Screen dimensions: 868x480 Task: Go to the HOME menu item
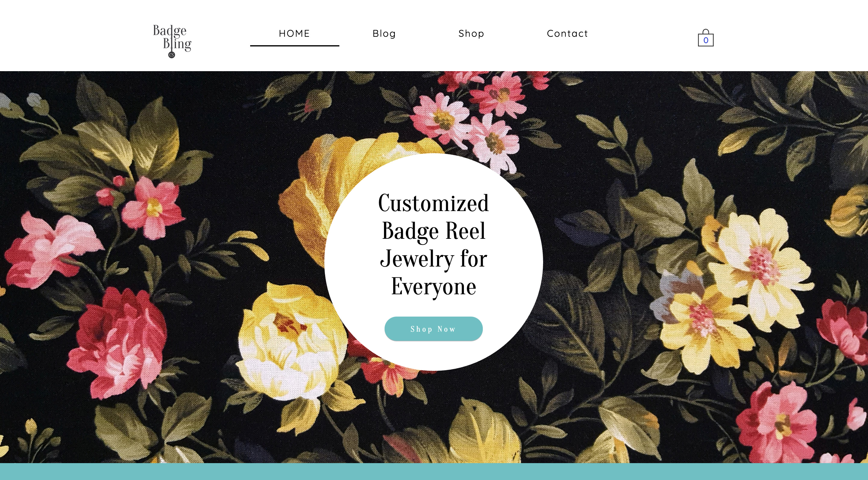pyautogui.click(x=294, y=33)
